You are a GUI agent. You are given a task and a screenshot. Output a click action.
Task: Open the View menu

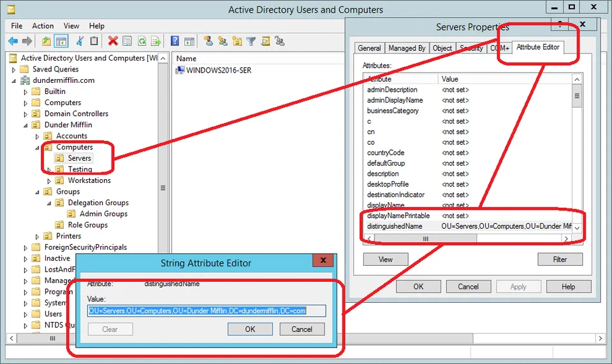pos(71,25)
